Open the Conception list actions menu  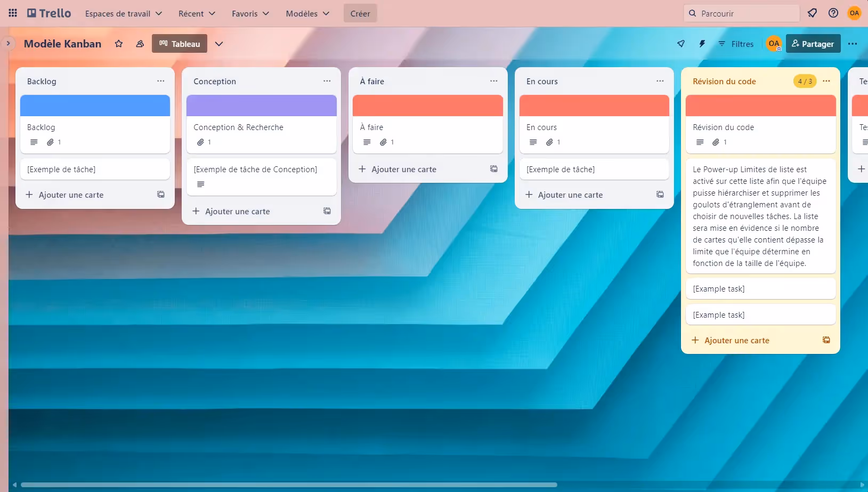point(327,80)
